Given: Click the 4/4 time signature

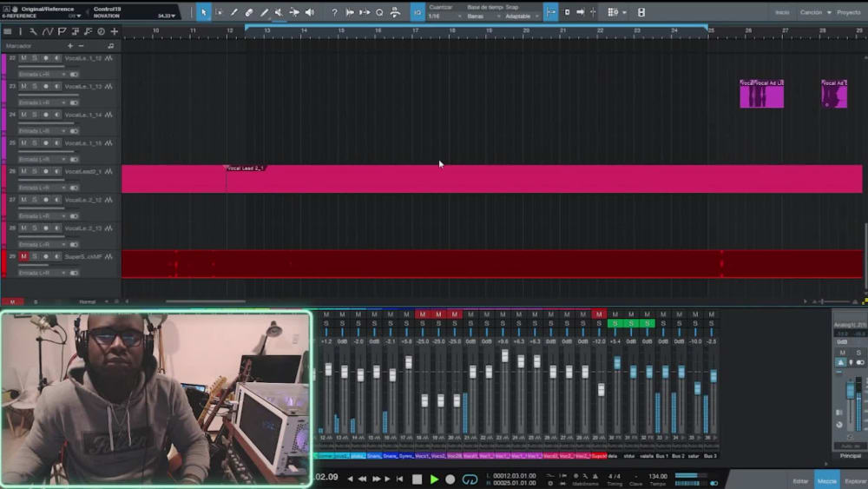Looking at the screenshot, I should [615, 476].
